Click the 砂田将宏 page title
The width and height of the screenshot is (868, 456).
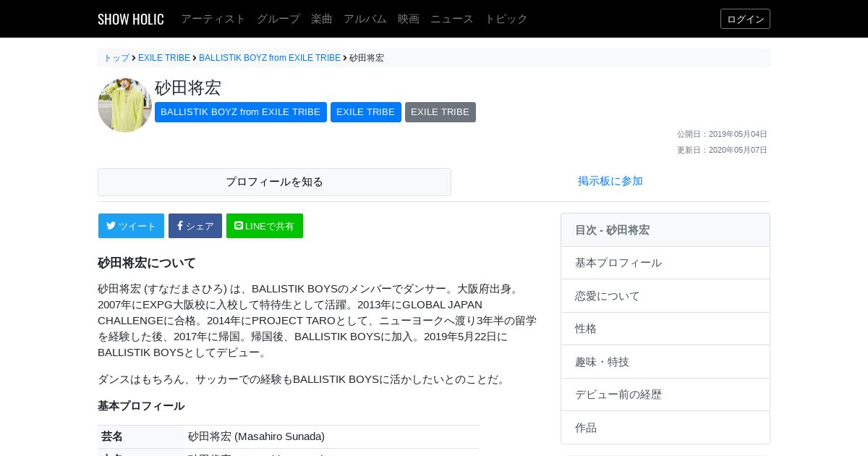(188, 88)
